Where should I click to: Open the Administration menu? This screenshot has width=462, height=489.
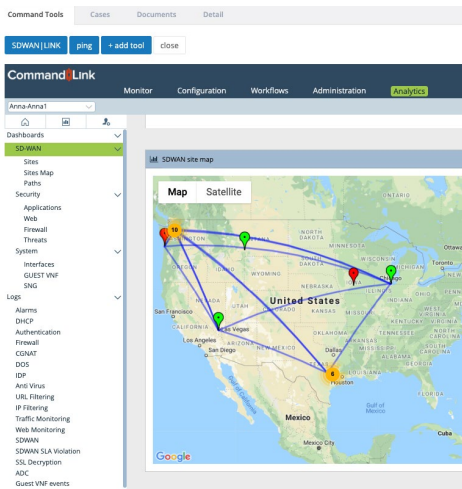click(x=339, y=91)
